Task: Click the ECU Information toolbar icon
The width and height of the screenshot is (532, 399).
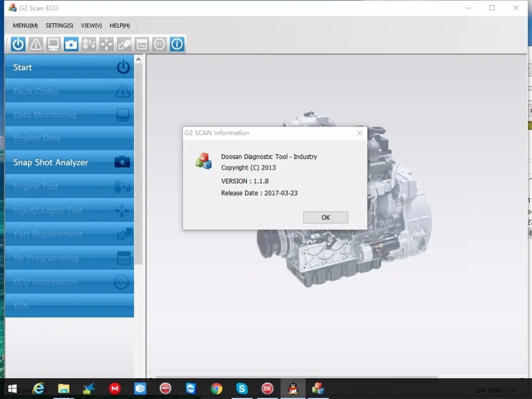Action: pyautogui.click(x=159, y=44)
